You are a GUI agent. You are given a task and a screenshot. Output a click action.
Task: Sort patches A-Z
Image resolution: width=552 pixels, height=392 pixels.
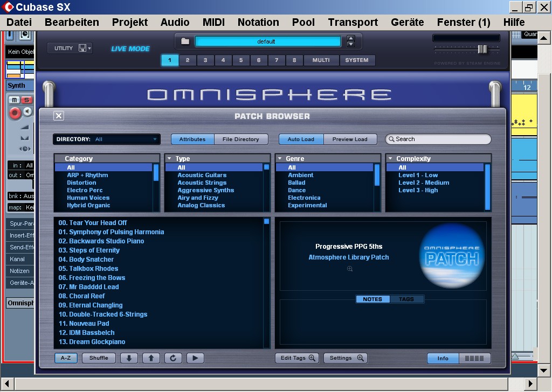66,358
